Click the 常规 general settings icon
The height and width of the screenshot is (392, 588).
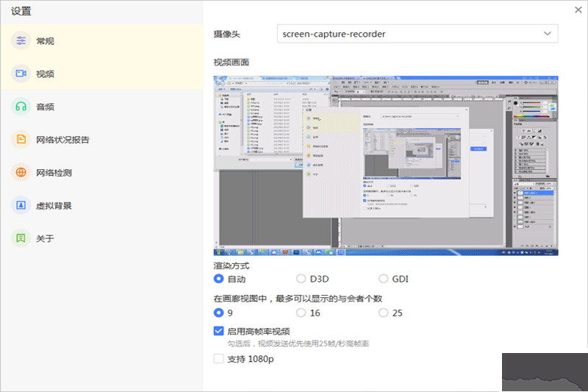21,41
